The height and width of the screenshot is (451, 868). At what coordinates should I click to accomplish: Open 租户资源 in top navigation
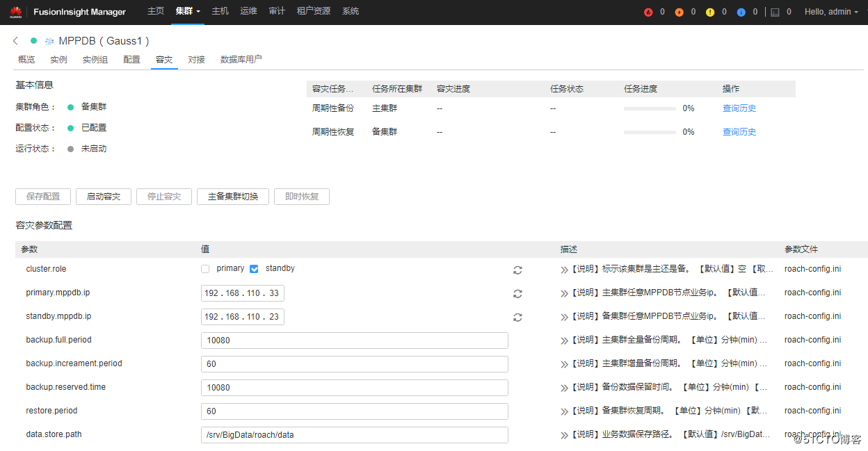(x=314, y=12)
